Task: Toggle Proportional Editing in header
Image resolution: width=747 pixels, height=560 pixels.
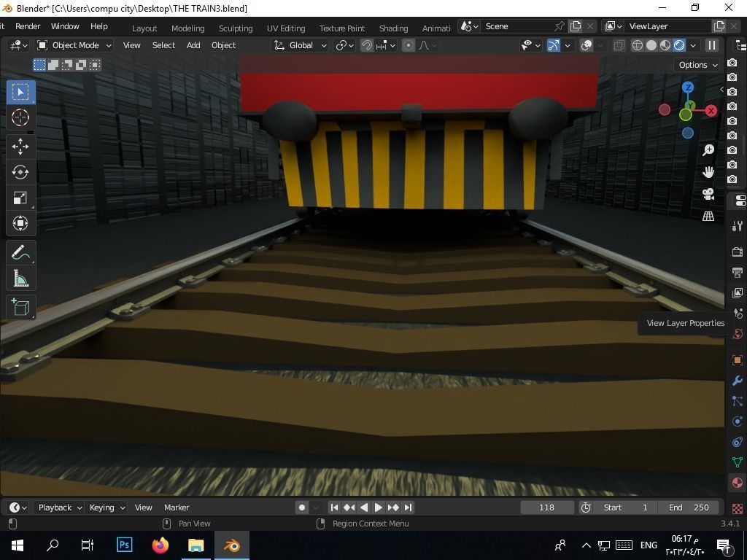Action: (409, 45)
